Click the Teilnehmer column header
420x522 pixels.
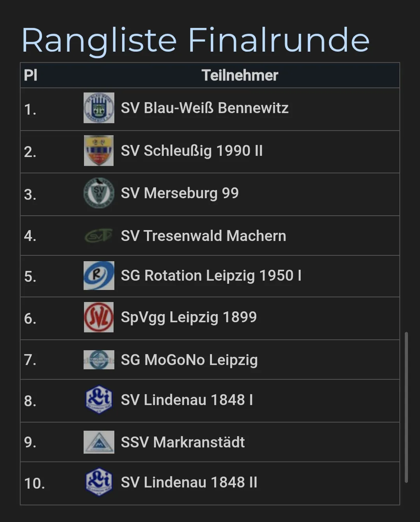[240, 75]
